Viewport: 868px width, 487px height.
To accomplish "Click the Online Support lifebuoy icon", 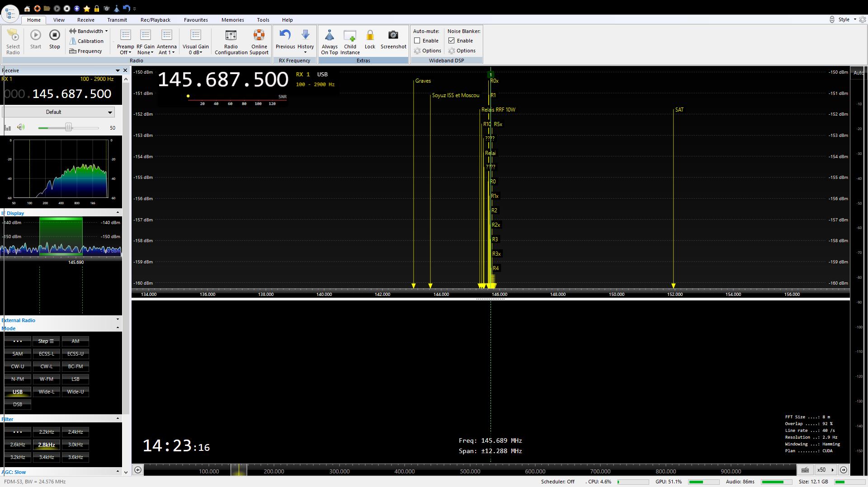I will pyautogui.click(x=259, y=36).
